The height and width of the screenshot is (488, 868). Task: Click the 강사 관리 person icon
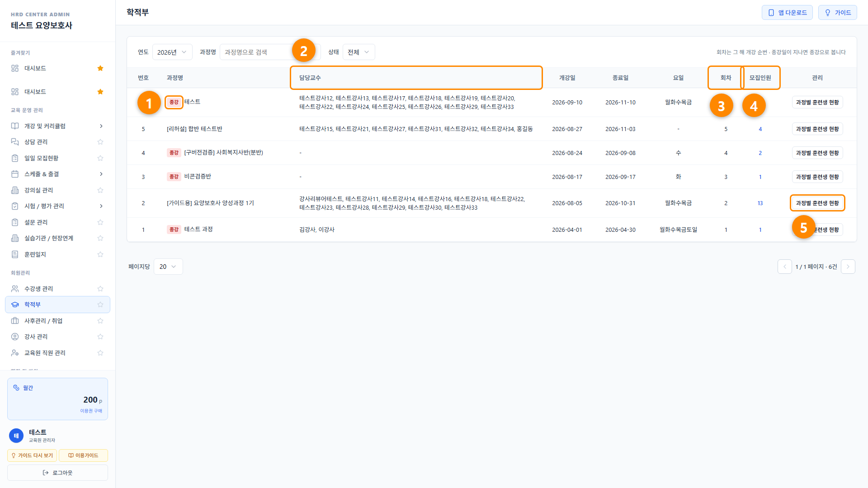click(15, 337)
